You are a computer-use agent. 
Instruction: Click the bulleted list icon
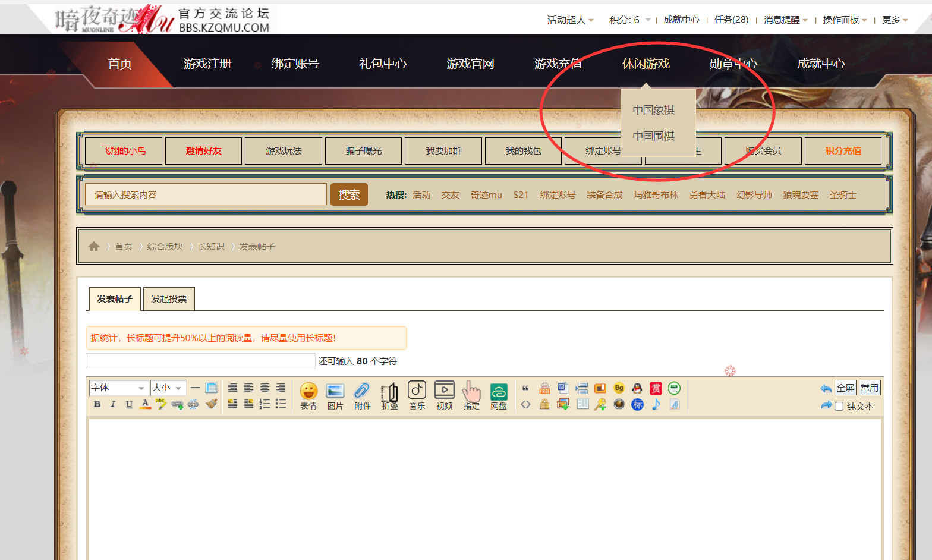[x=281, y=404]
